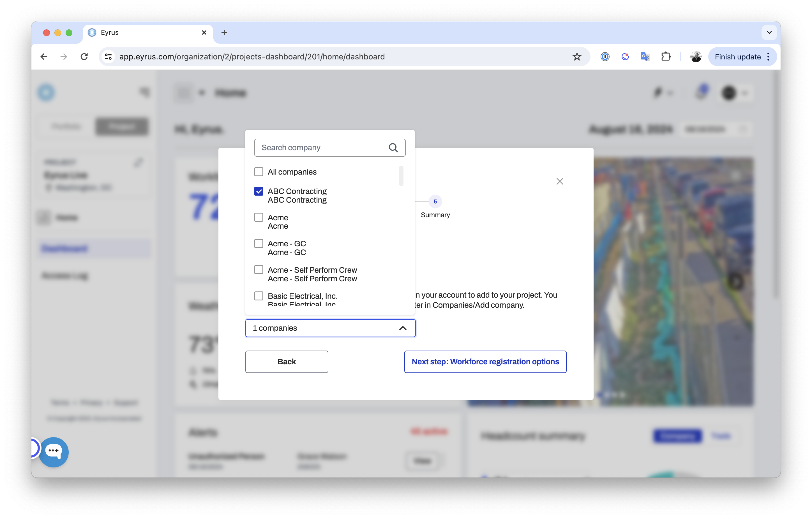The height and width of the screenshot is (519, 812).
Task: Reload the current page
Action: (84, 57)
